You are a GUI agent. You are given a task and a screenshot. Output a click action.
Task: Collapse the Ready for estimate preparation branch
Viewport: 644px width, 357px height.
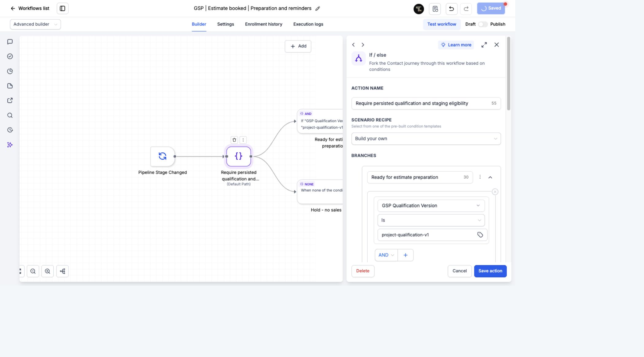490,177
